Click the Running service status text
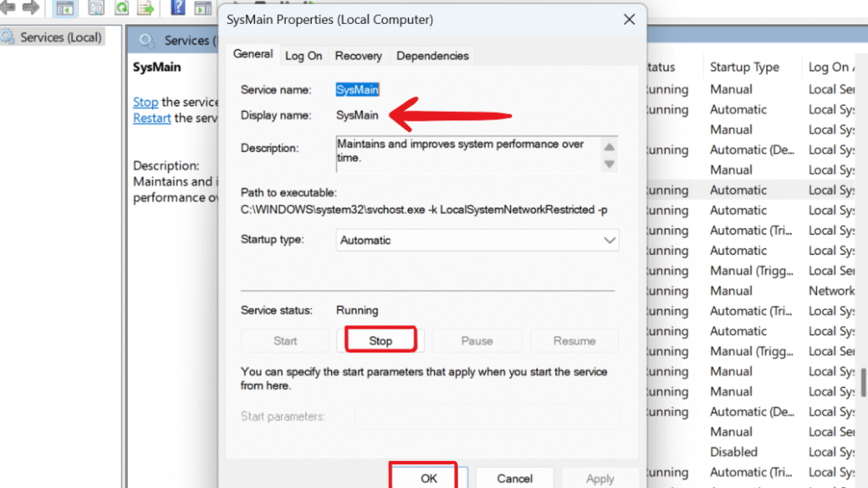The image size is (868, 488). 357,310
